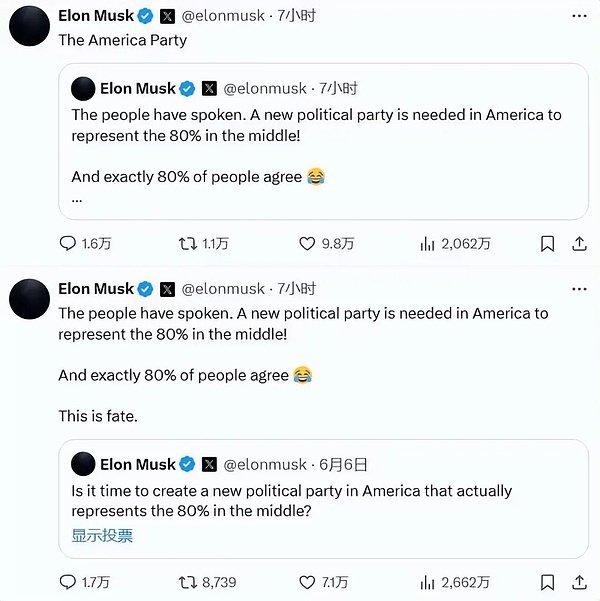
Task: Bookmark The America Party tweet
Action: tap(547, 243)
